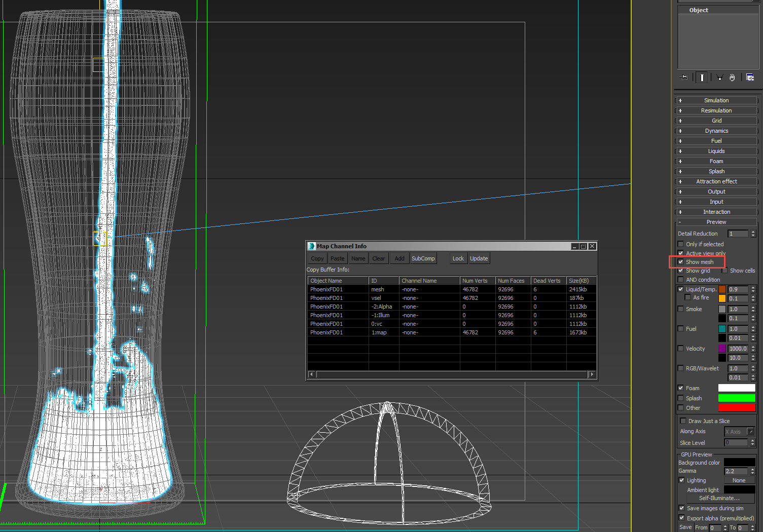
Task: Enable Smoke preview checkbox
Action: [x=681, y=309]
